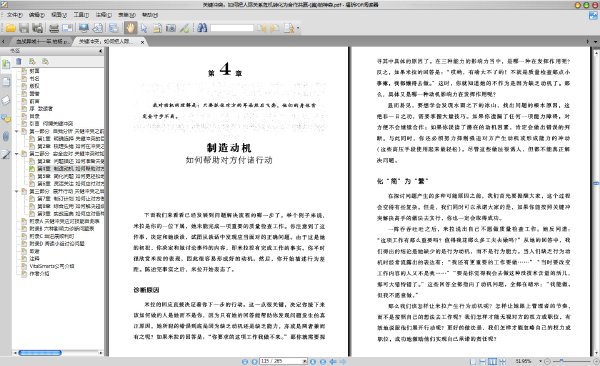Open a file with the folder icon
Screen dimensions: 600x366
click(x=10, y=28)
